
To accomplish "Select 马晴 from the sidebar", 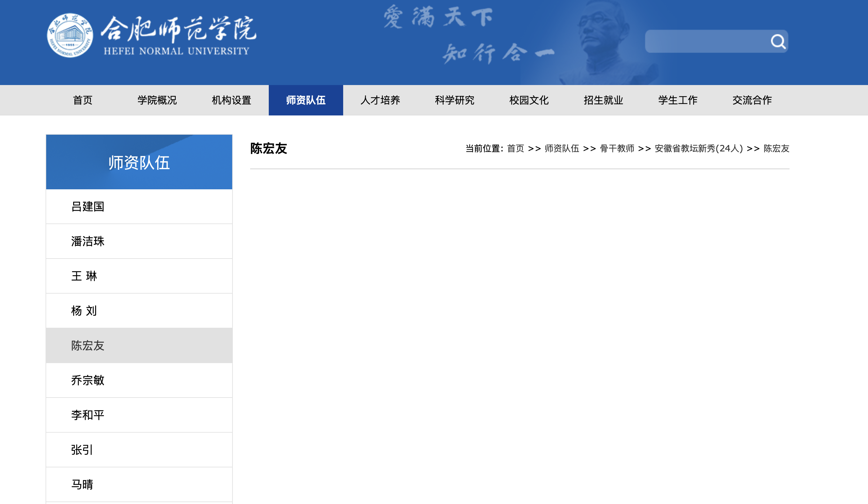I will point(82,484).
